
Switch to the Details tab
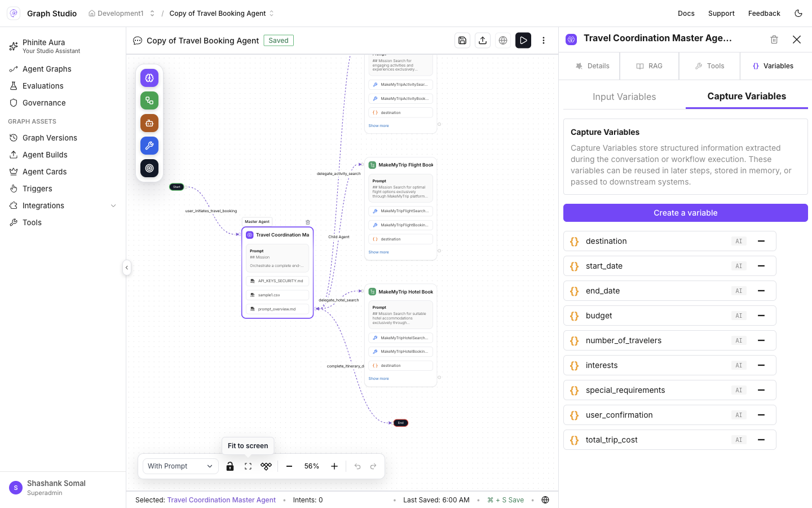tap(592, 66)
